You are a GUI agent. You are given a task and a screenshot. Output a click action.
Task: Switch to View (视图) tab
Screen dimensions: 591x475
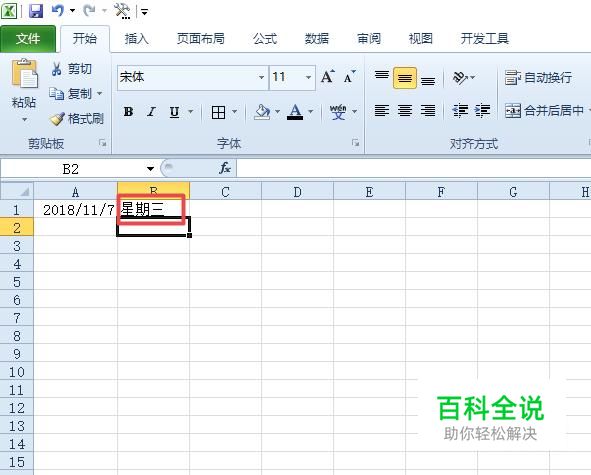(421, 38)
